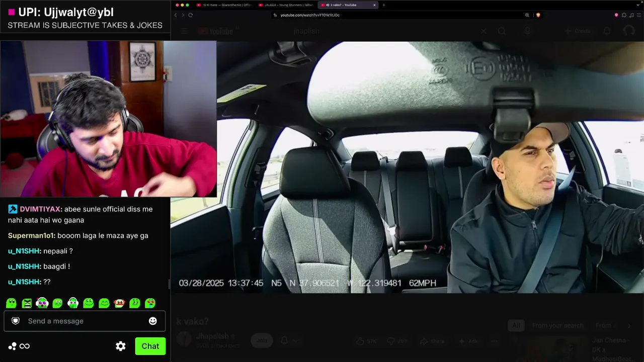
Task: Click the green emote with hearts for eyes
Action: 150,303
